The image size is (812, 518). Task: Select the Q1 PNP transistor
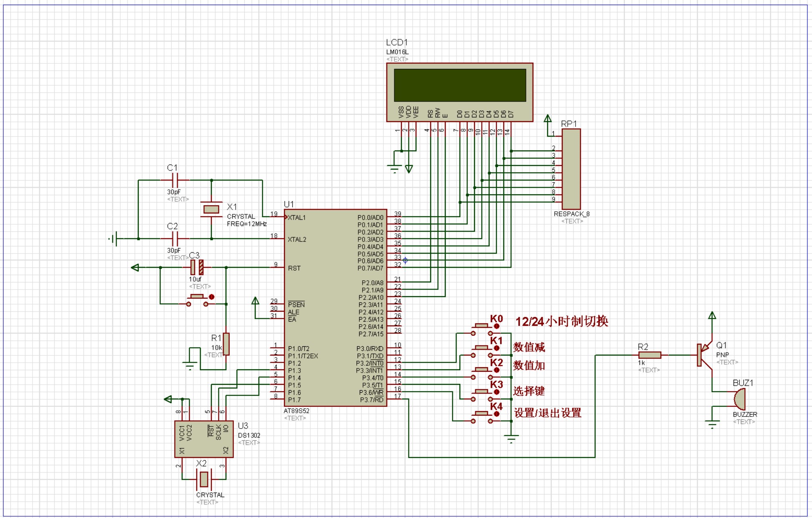705,355
